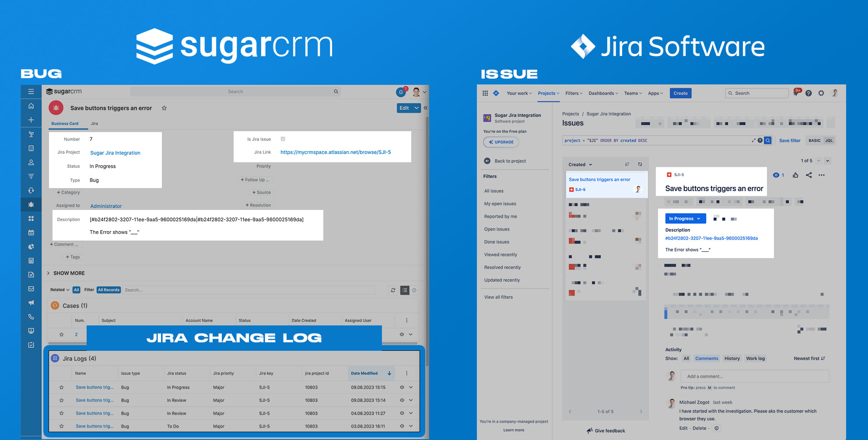The height and width of the screenshot is (440, 868).
Task: Click the SugarCRM record vertical scrollbar
Action: pyautogui.click(x=427, y=241)
